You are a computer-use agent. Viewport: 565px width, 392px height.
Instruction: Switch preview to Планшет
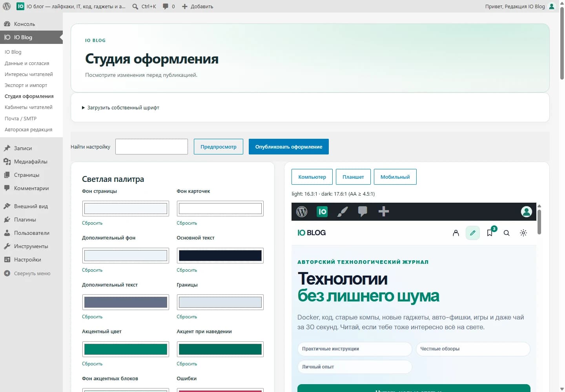tap(353, 177)
